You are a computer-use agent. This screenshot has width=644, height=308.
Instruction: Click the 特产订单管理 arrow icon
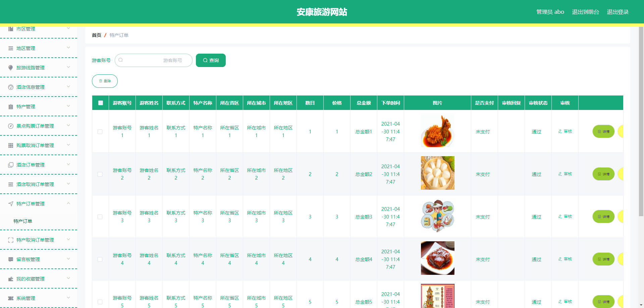click(11, 204)
